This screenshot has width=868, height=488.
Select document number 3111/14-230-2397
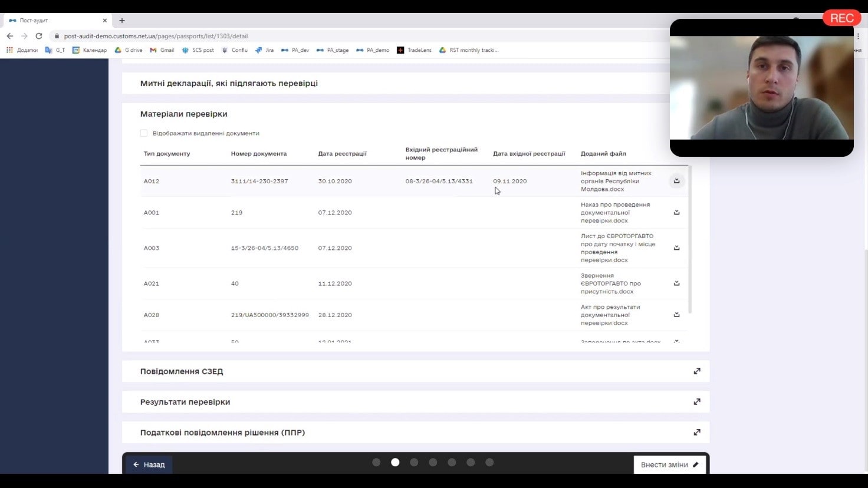(259, 181)
